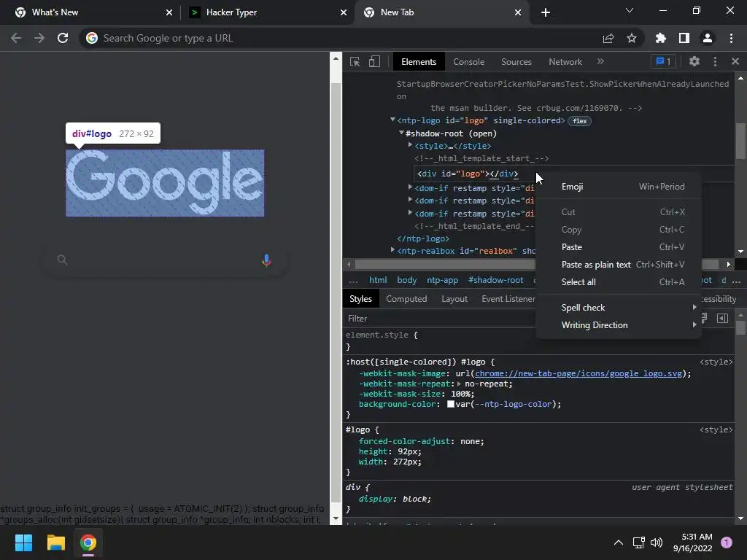Viewport: 747px width, 560px height.
Task: Close the Hacker Typer tab
Action: (x=344, y=12)
